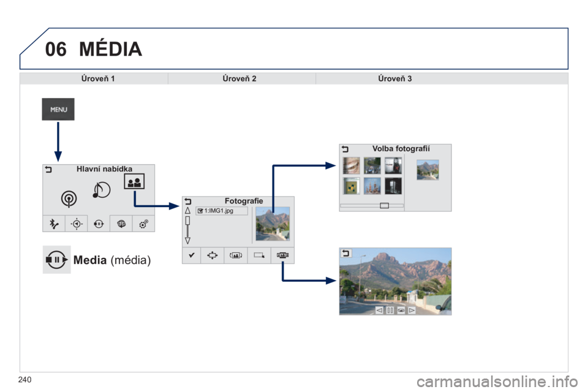Start the slideshow from Fotografie toolbar
The image size is (588, 392).
tap(282, 256)
